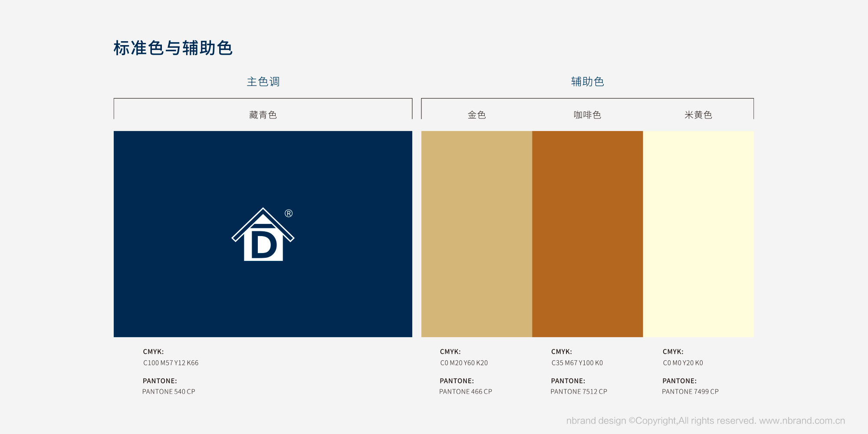Select the cream yellow color swatch

pyautogui.click(x=698, y=234)
